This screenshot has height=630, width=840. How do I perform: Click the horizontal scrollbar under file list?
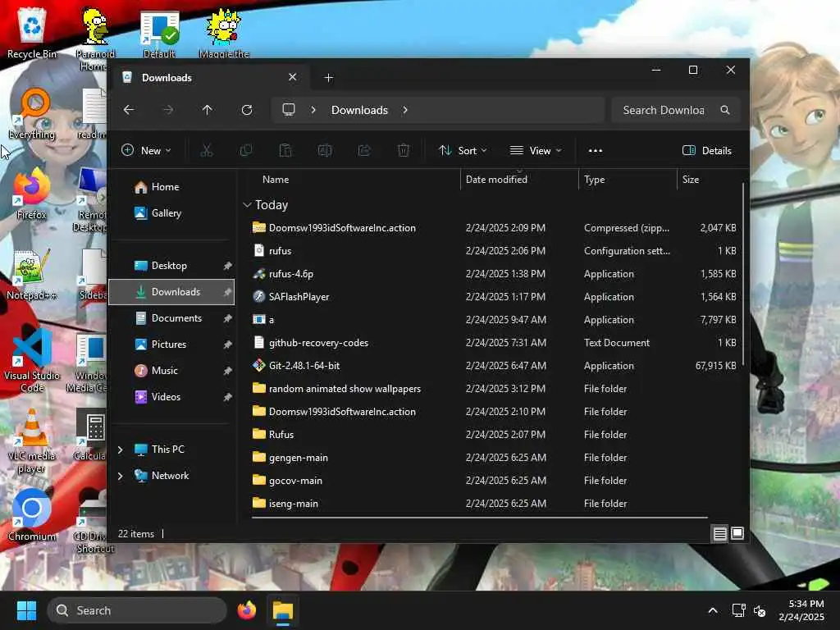pos(479,518)
